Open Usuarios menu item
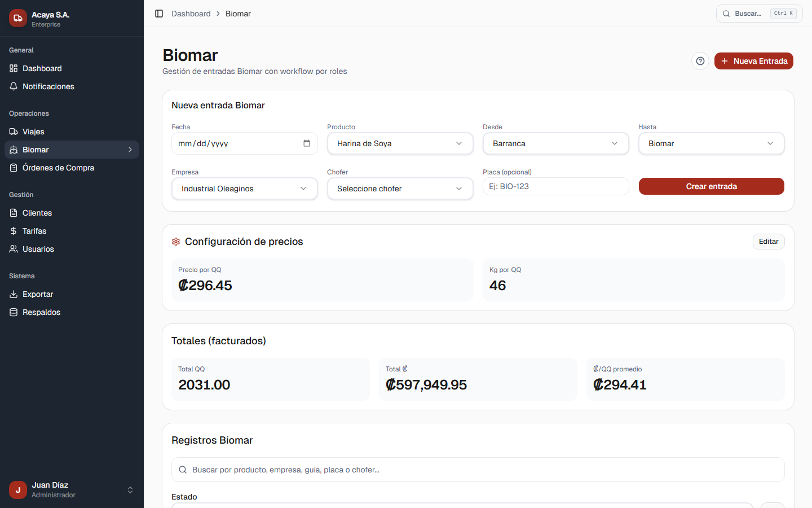 pos(72,249)
